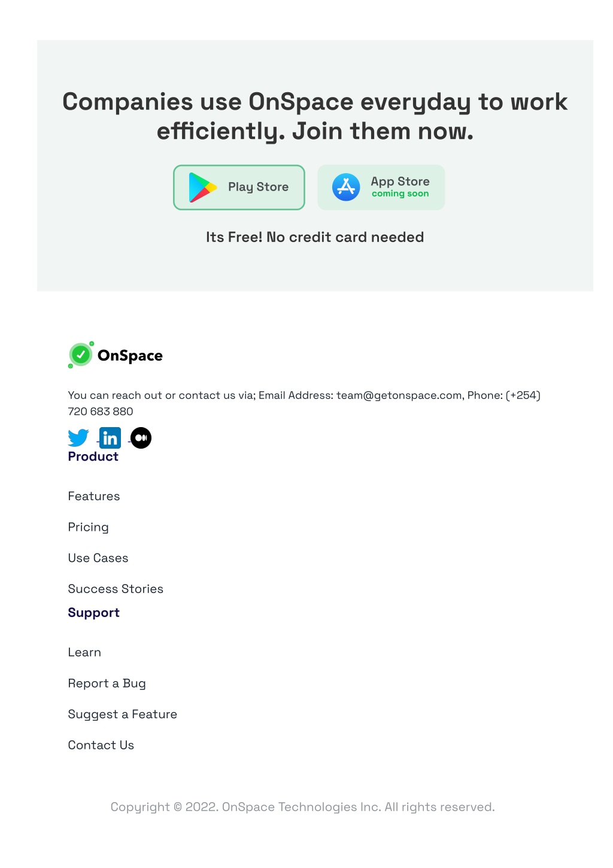Screen dimensions: 613x868
Task: Open Success Stories link
Action: coord(116,589)
